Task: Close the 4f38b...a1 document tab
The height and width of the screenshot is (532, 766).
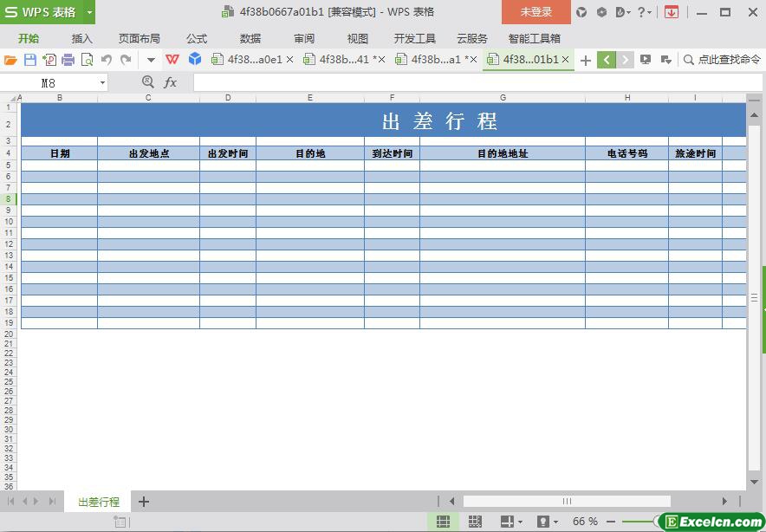Action: tap(473, 60)
